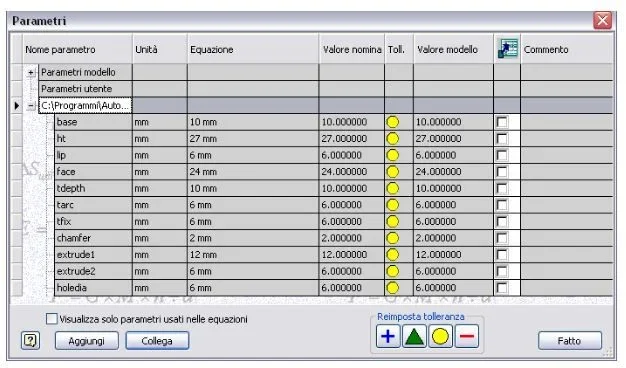The width and height of the screenshot is (626, 368).
Task: Check export box for extrude1 parameter
Action: click(x=502, y=255)
